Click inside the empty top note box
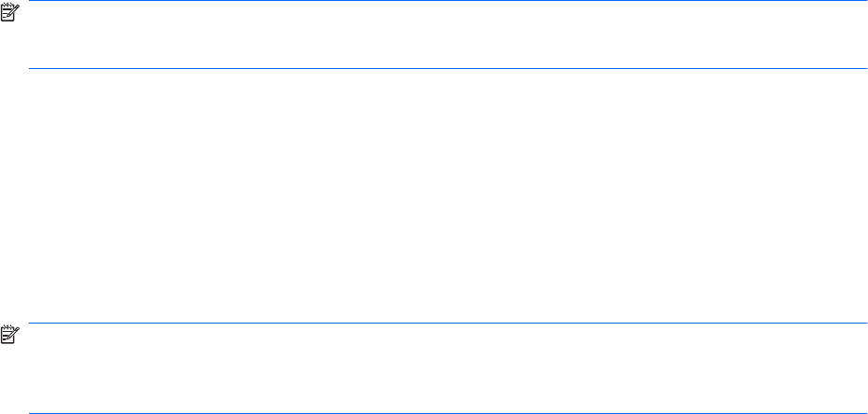868x414 pixels. [448, 35]
